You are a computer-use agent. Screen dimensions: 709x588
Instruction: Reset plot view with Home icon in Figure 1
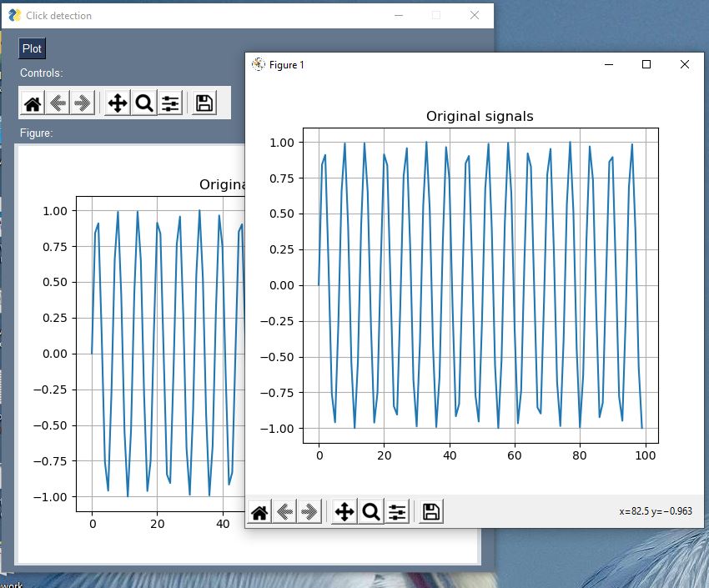(259, 511)
